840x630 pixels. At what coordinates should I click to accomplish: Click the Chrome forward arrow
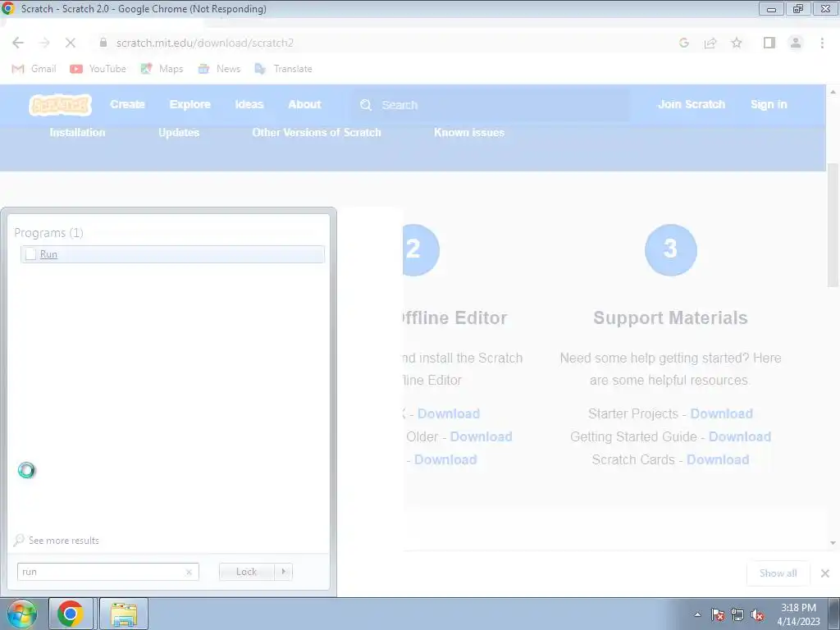click(44, 43)
